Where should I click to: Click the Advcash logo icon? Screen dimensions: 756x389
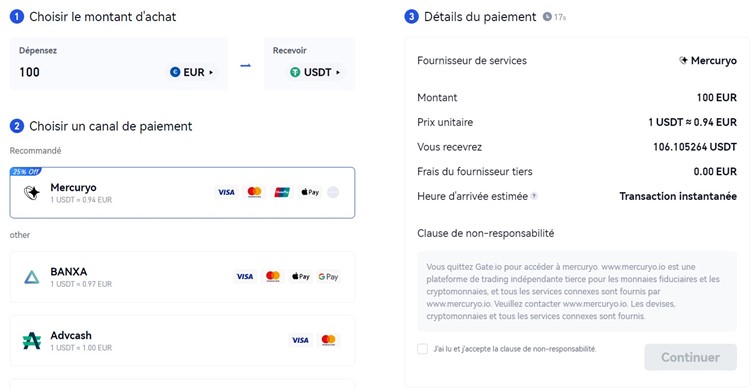point(32,341)
